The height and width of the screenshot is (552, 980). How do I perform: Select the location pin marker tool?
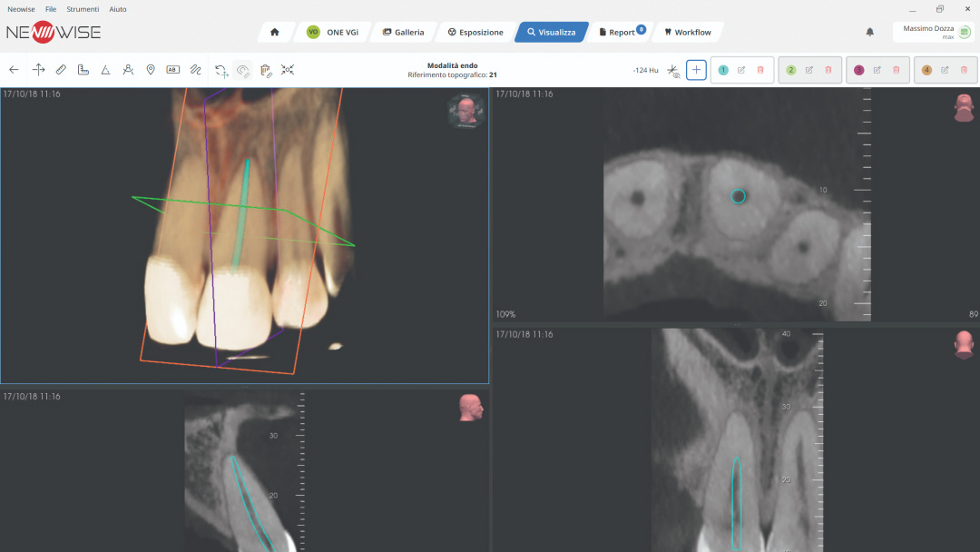[151, 70]
